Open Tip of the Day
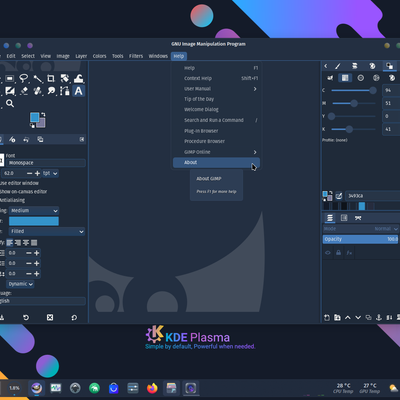 coord(216,99)
